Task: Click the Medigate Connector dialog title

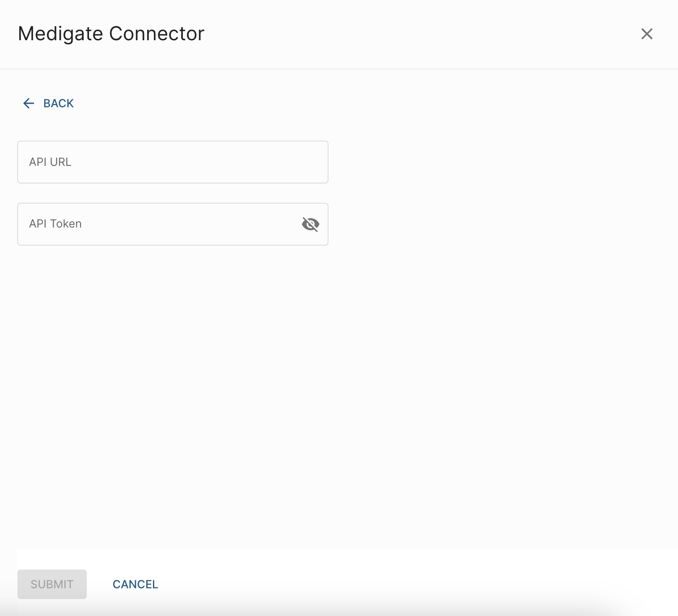Action: coord(110,34)
